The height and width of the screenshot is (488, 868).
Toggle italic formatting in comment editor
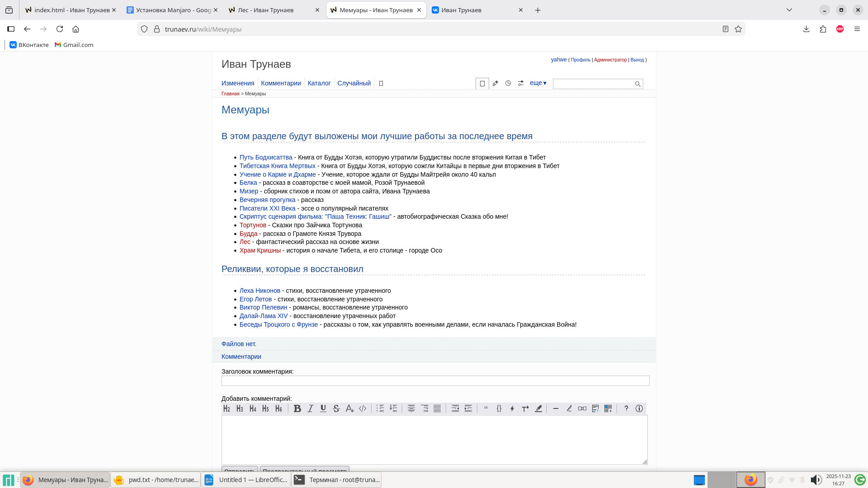pyautogui.click(x=310, y=408)
